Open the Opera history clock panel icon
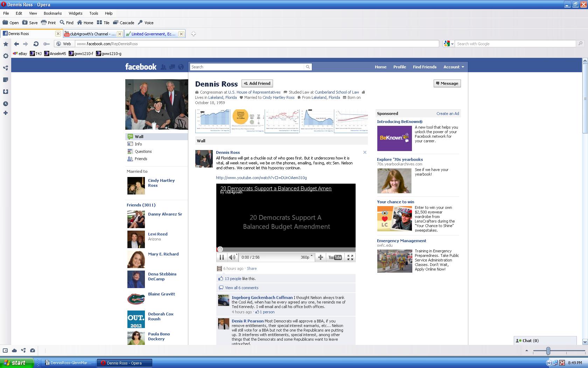588x368 pixels. click(x=6, y=104)
